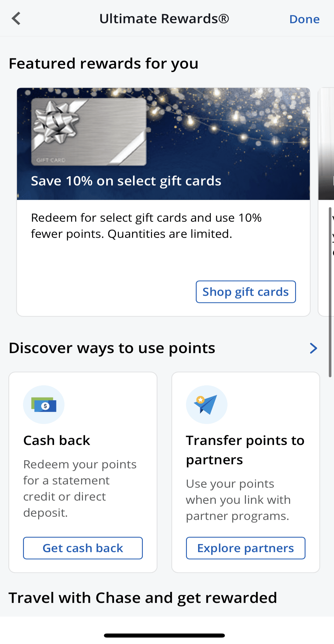Tap the back arrow chevron

click(x=16, y=18)
